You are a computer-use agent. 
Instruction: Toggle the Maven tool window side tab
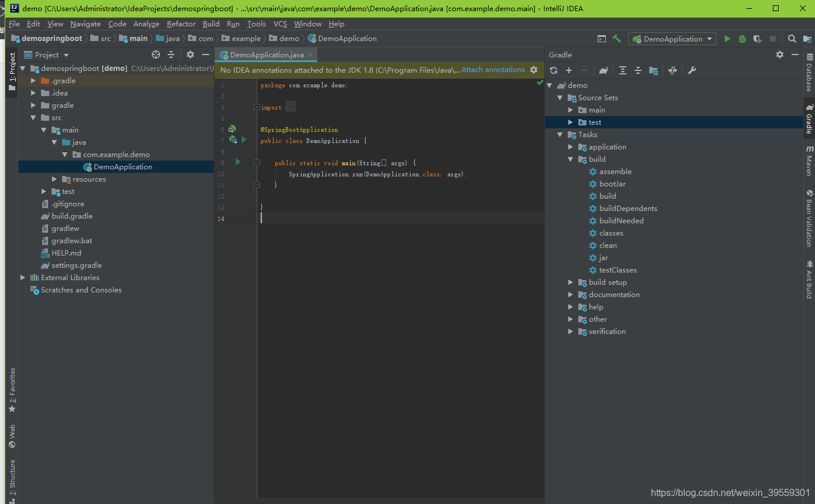tap(809, 161)
